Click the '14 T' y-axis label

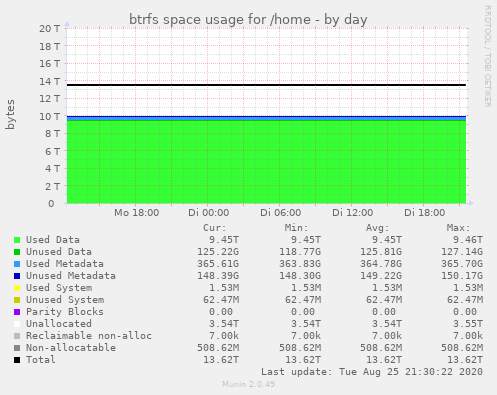coord(50,81)
